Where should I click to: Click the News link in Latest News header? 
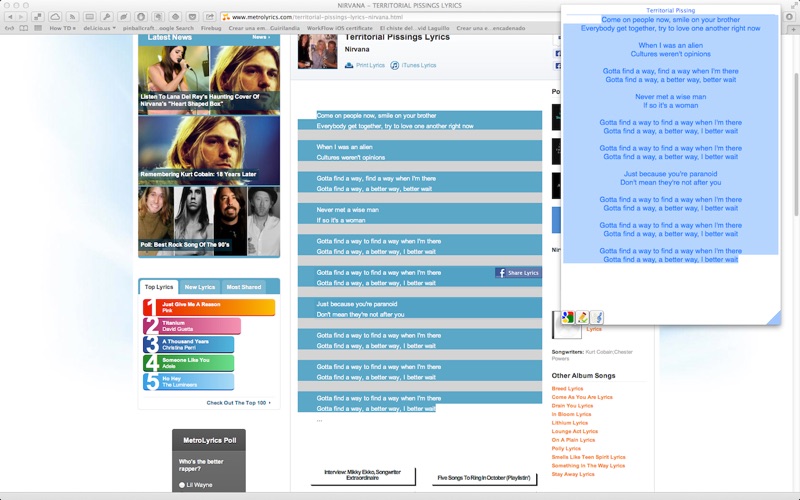coord(261,37)
